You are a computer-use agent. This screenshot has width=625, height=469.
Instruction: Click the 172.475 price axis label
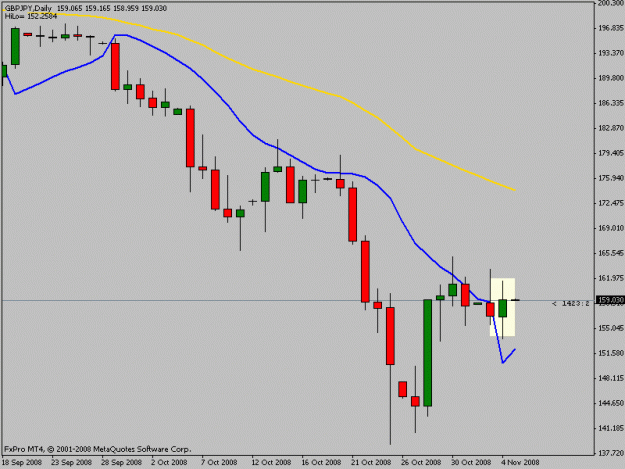click(x=611, y=203)
